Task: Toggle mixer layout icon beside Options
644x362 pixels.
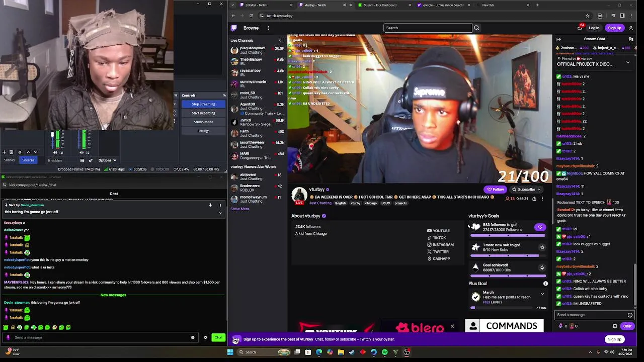Action: [82, 160]
